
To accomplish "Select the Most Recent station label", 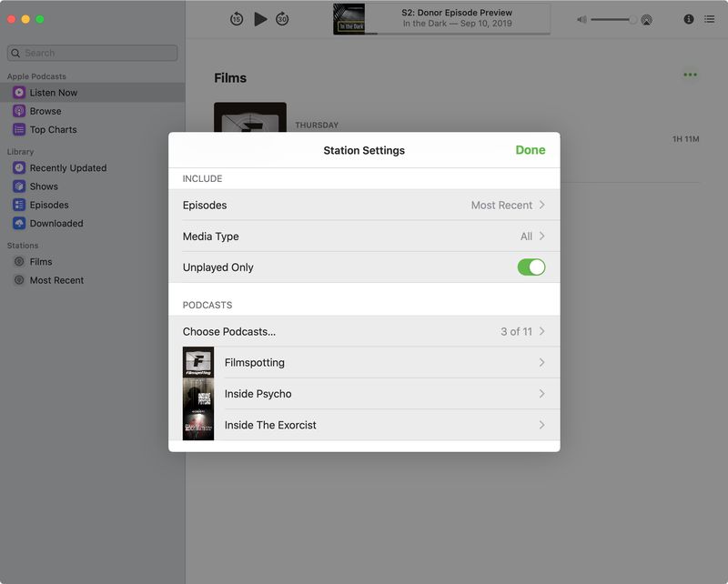I will tap(56, 280).
